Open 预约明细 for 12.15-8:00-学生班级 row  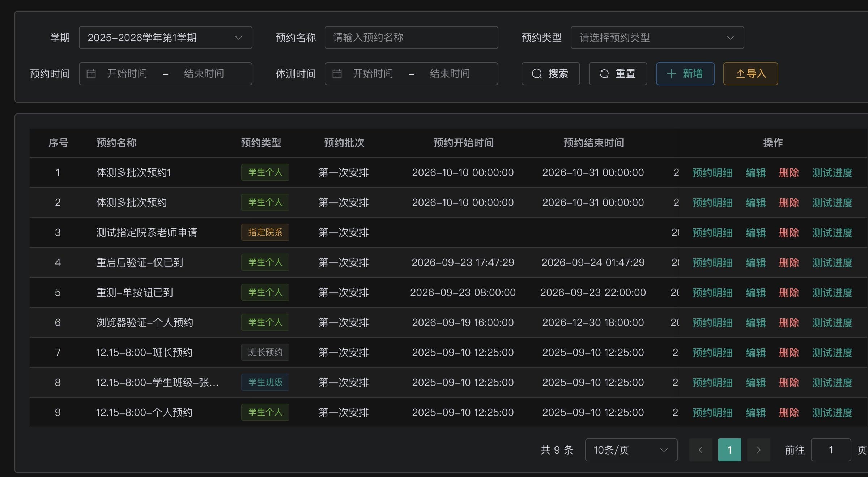click(712, 383)
